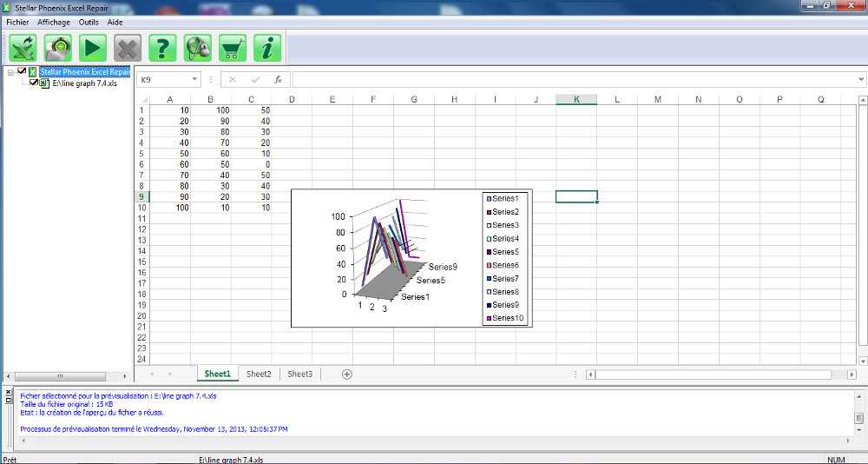Uncheck the E:\line graph 7.4.xls checkbox
The image size is (868, 464).
point(34,83)
